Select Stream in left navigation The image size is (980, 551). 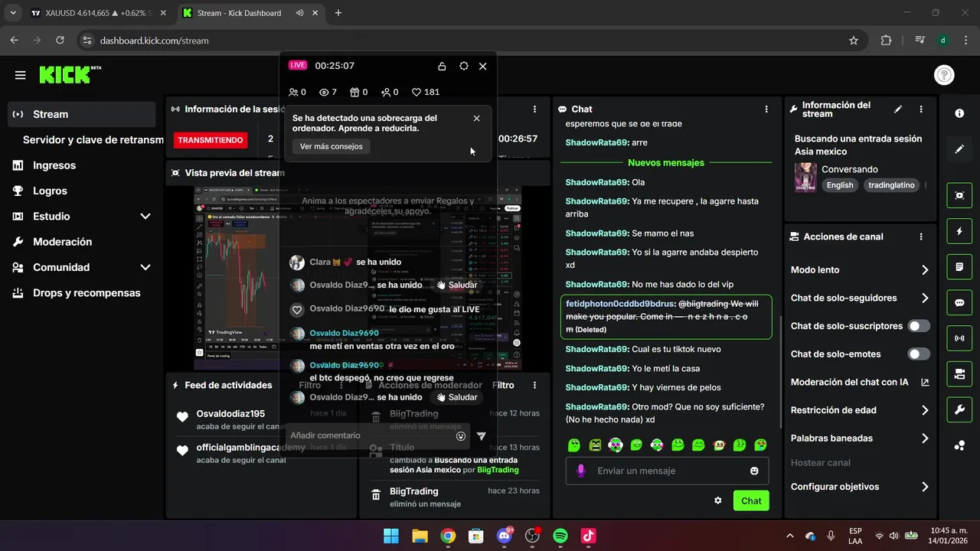[82, 114]
